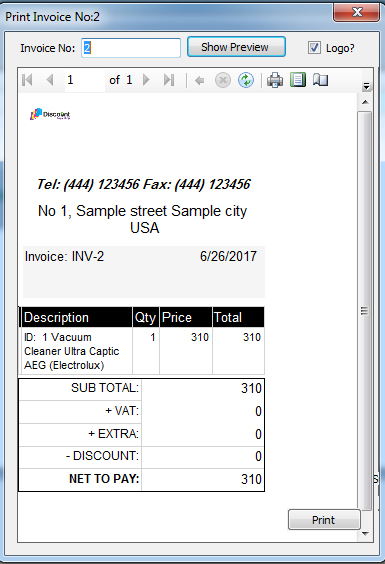385x564 pixels.
Task: Close the Print Invoice window
Action: tap(356, 13)
